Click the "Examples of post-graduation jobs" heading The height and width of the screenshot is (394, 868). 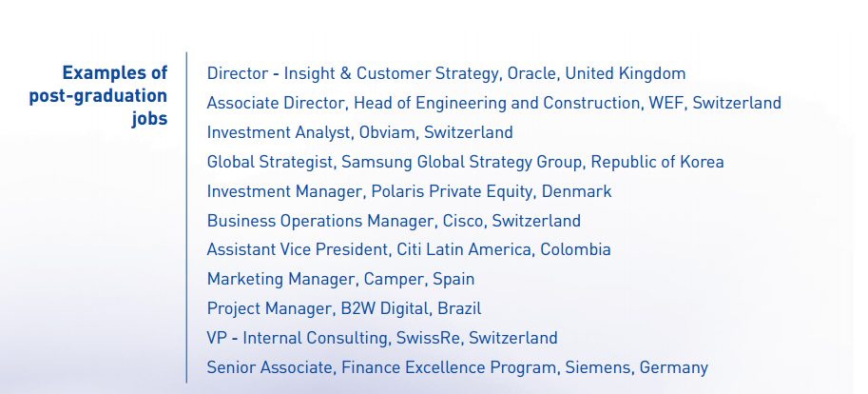99,95
